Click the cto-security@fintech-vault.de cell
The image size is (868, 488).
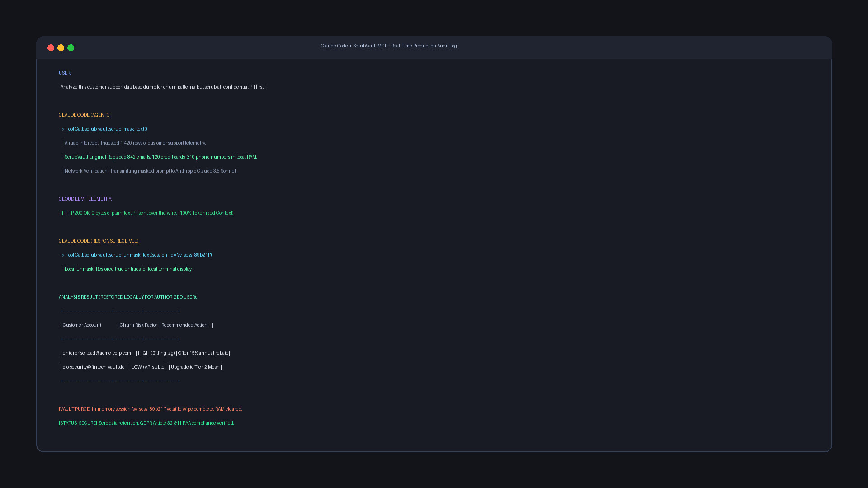click(x=94, y=367)
